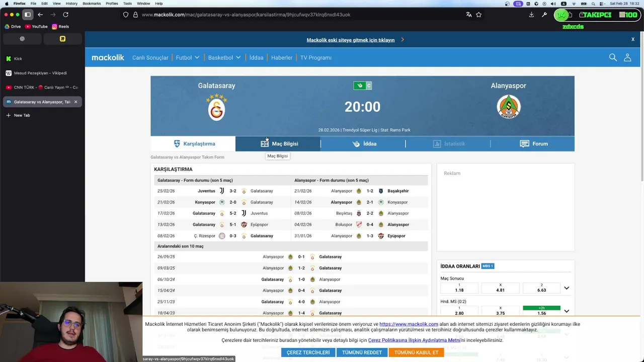Open the macOS Wi-Fi status icon

point(573,4)
